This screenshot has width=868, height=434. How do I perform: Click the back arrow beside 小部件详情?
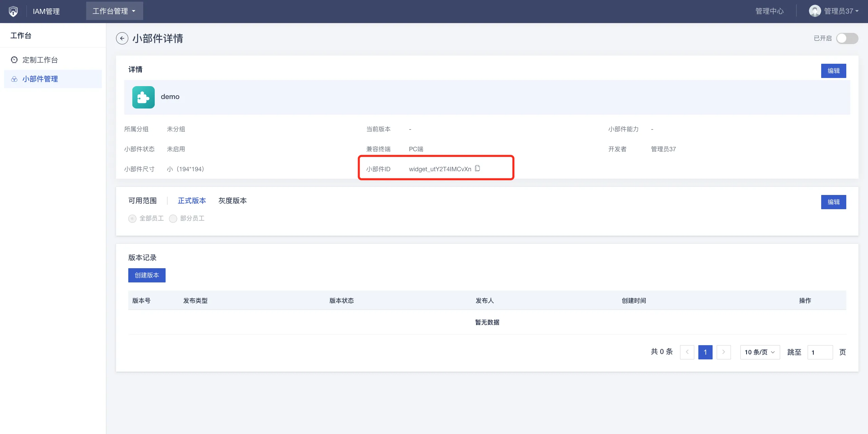[x=122, y=38]
